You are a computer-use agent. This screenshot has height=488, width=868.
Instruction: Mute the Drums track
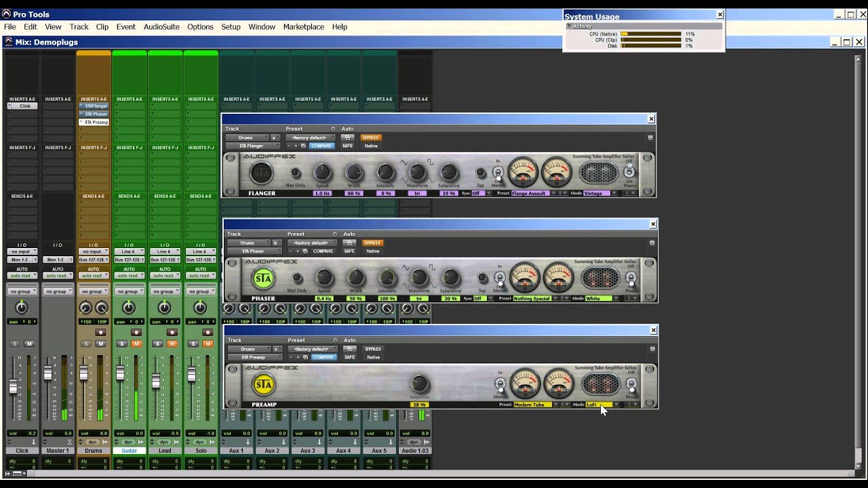point(100,344)
